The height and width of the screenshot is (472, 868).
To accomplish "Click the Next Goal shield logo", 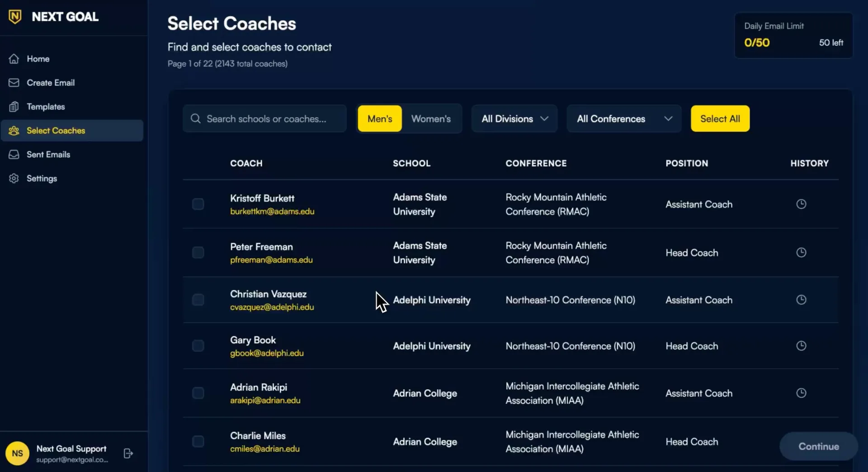I will coord(15,17).
